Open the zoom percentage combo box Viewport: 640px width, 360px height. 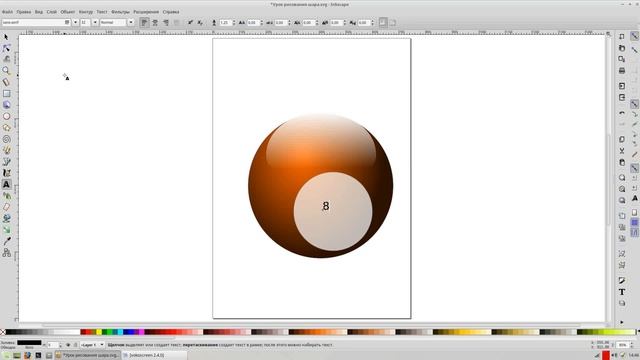pos(624,345)
